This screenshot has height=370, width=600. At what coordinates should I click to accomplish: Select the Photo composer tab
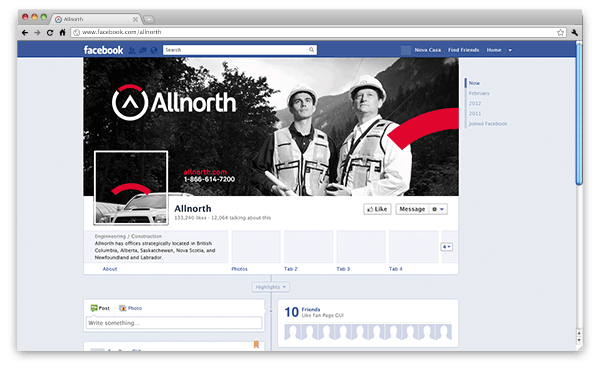click(x=130, y=308)
